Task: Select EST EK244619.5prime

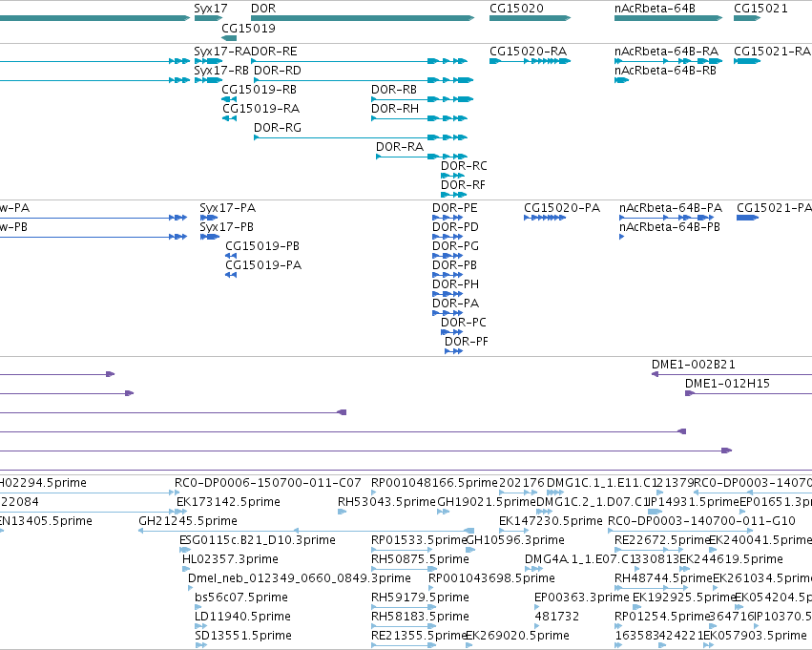Action: coord(731,559)
